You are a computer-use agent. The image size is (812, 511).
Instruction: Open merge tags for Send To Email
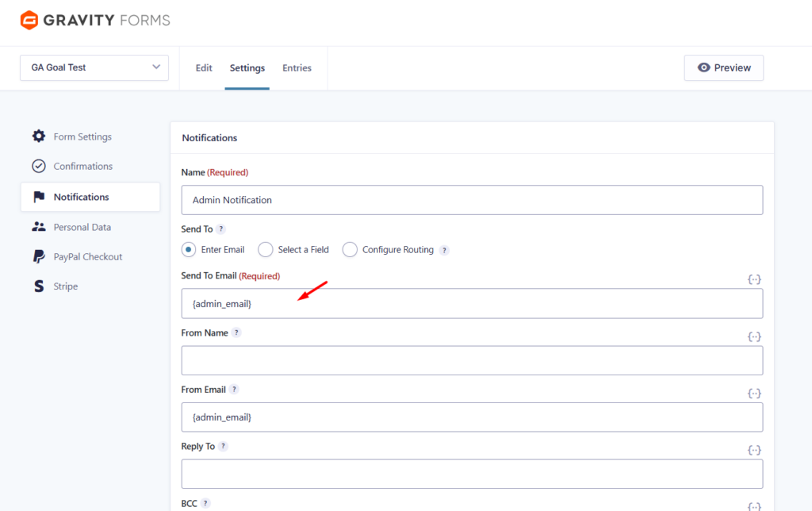click(x=754, y=279)
